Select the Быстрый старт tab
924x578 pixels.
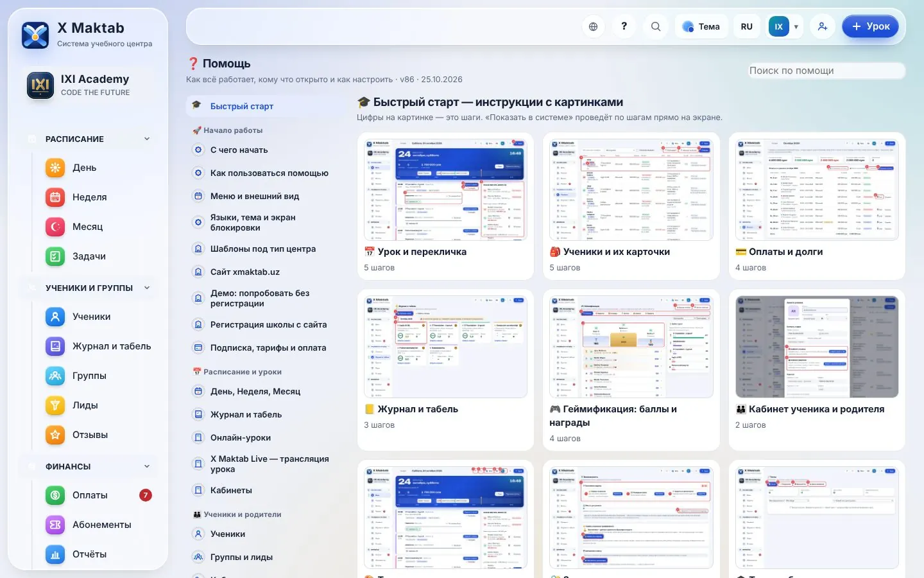click(266, 106)
